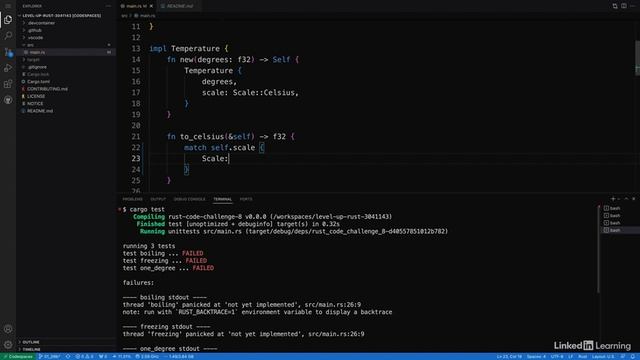640x360 pixels.
Task: Open the Run and Debug view
Action: 8,68
